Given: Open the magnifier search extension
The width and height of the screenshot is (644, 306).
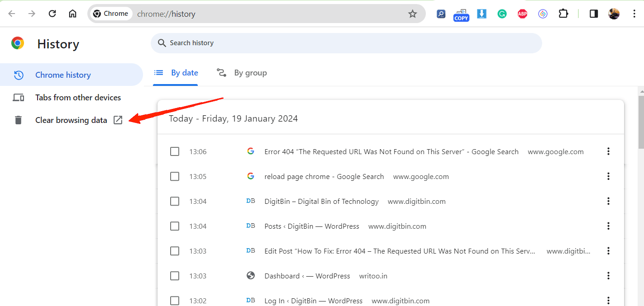Looking at the screenshot, I should (441, 14).
